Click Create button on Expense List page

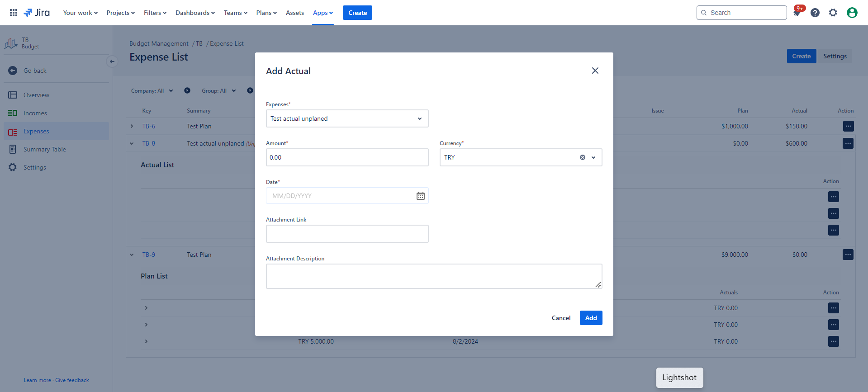pos(802,56)
